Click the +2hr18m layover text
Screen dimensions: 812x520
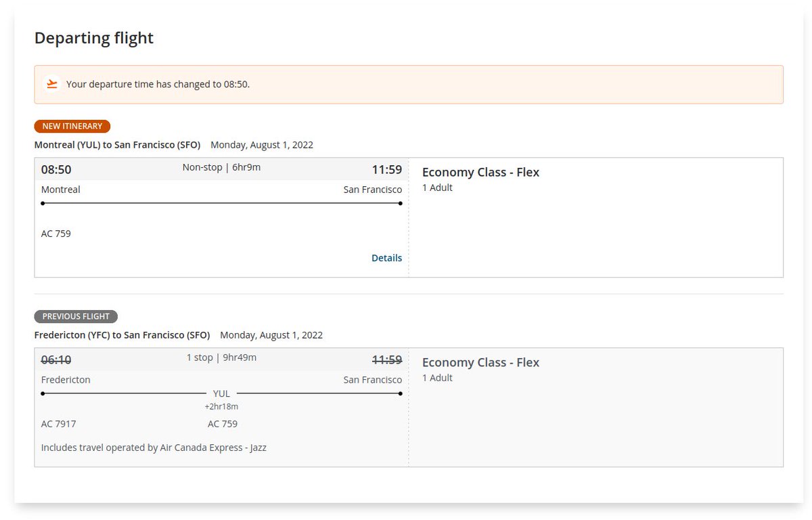pyautogui.click(x=221, y=407)
